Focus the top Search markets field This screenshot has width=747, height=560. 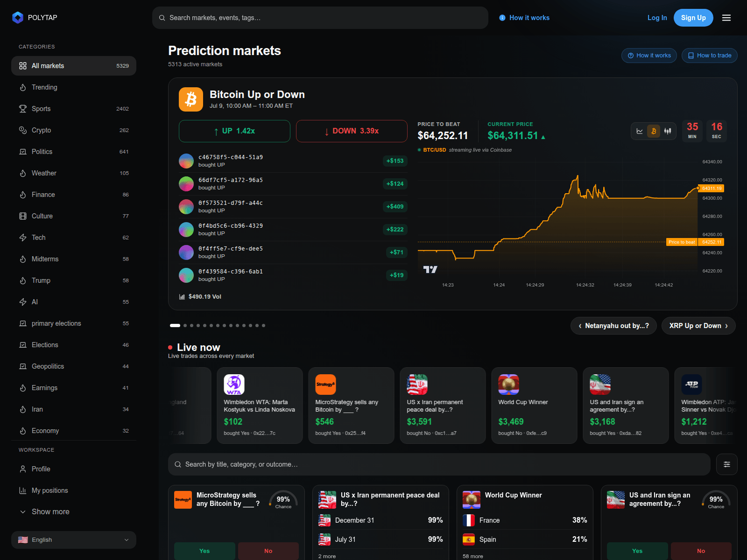click(x=320, y=18)
